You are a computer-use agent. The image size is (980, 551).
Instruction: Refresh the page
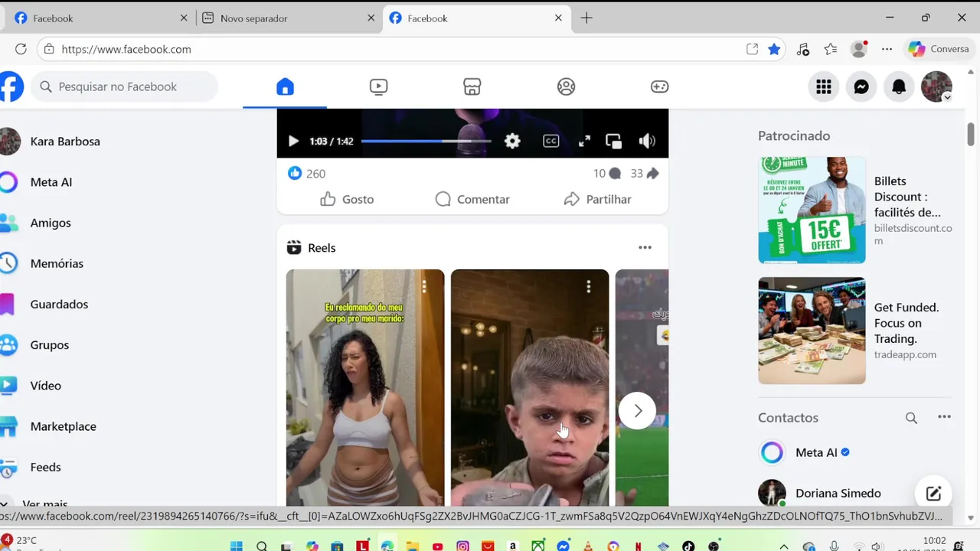pyautogui.click(x=21, y=49)
